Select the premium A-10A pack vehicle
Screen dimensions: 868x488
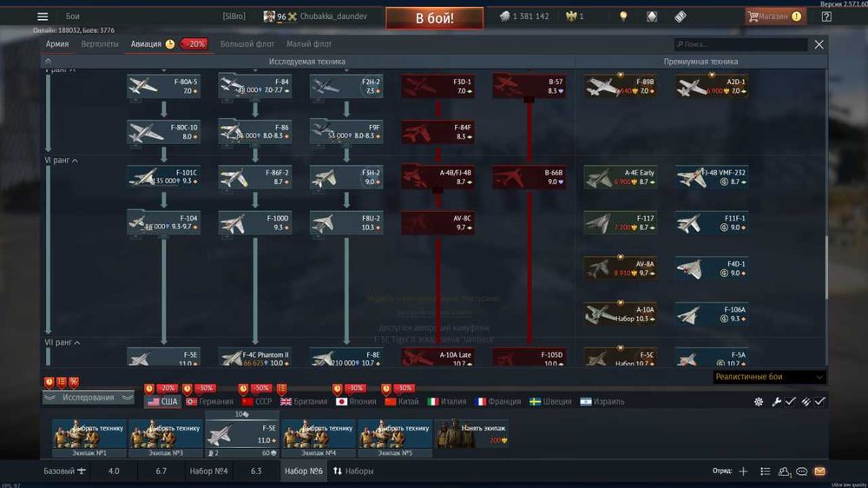620,314
